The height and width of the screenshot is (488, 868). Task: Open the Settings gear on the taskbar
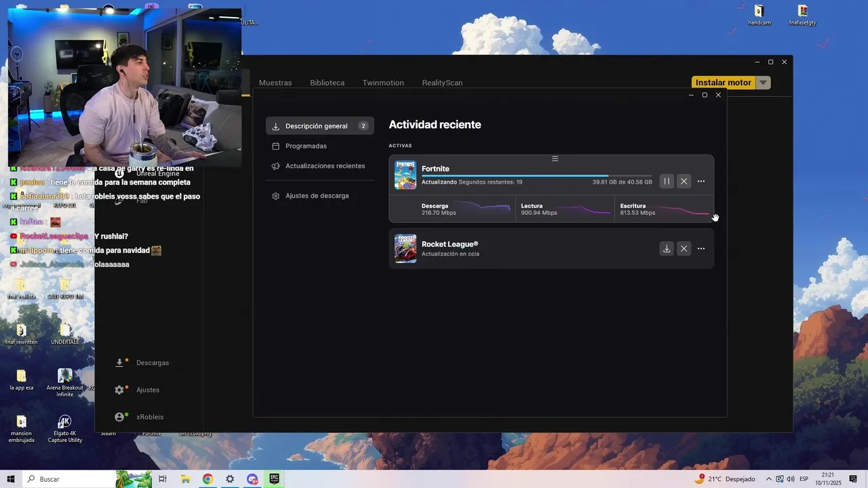click(x=230, y=479)
